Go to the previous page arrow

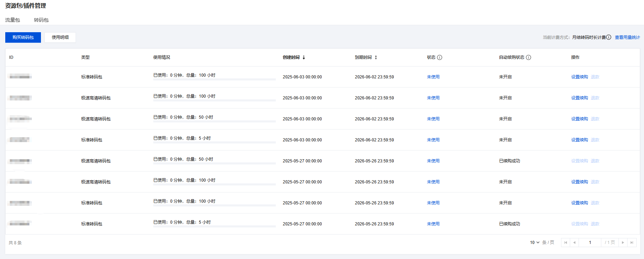[574, 243]
